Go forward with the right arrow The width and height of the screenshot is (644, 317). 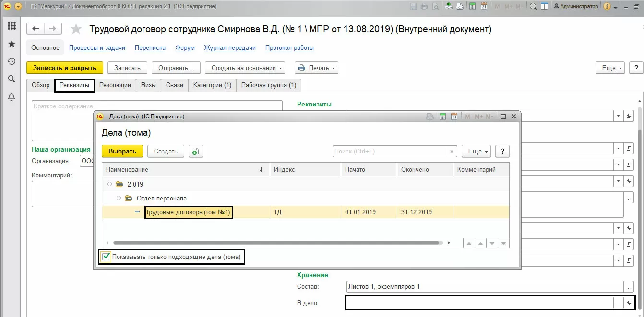pyautogui.click(x=53, y=29)
